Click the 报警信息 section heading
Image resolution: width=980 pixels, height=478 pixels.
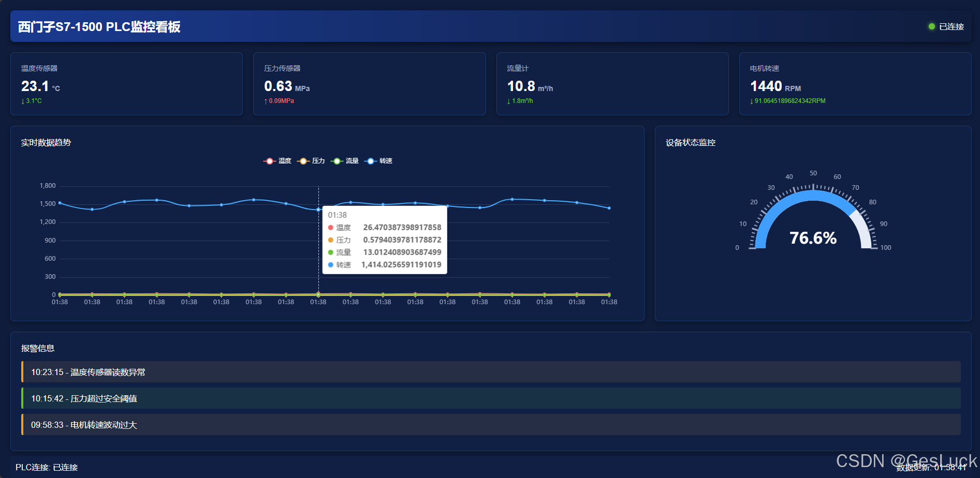coord(38,349)
